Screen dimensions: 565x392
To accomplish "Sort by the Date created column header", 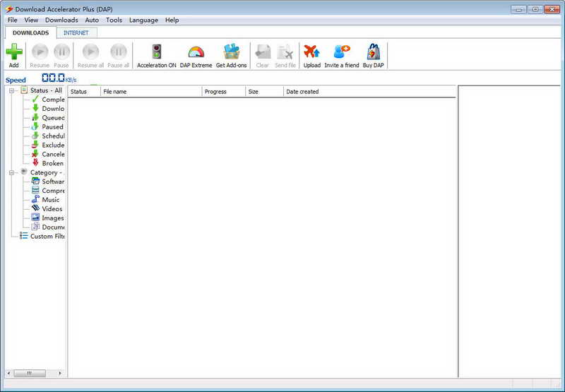I will [x=369, y=92].
